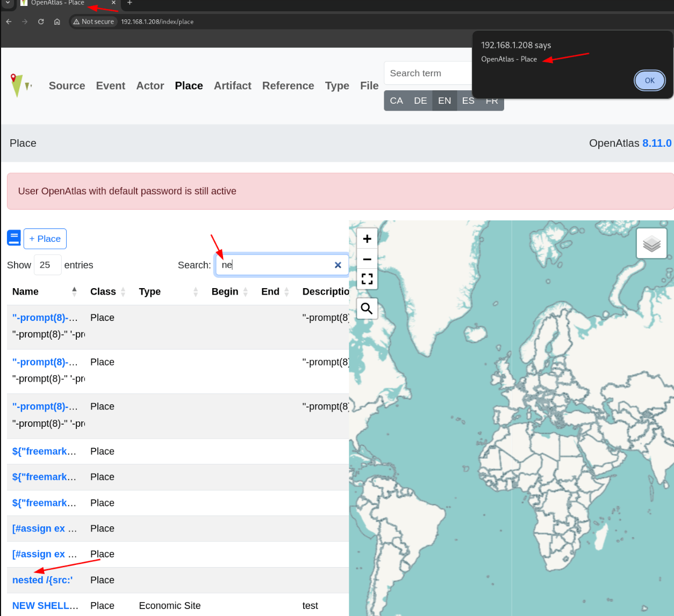Open the tab list dropdown arrow
Image resolution: width=674 pixels, height=616 pixels.
click(8, 3)
